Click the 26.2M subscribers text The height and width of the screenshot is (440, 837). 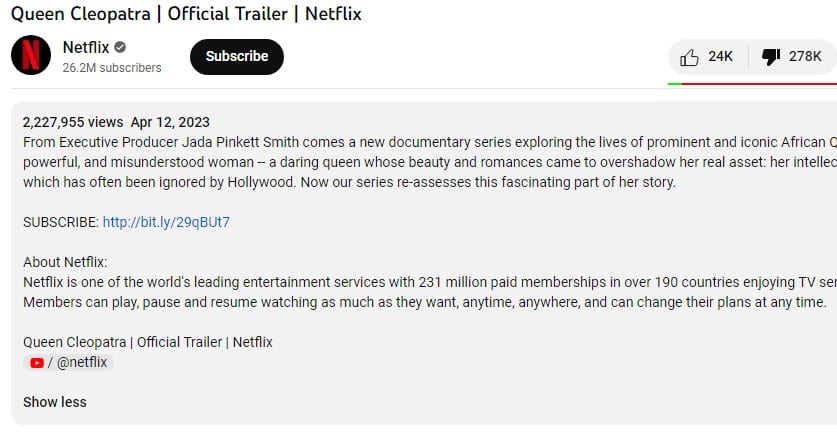[x=112, y=68]
